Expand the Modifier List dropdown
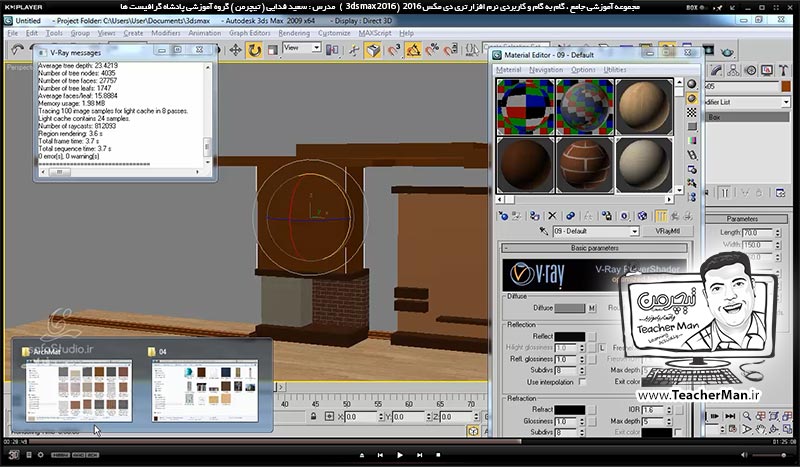Screen dimensions: 800x467 click(x=786, y=103)
